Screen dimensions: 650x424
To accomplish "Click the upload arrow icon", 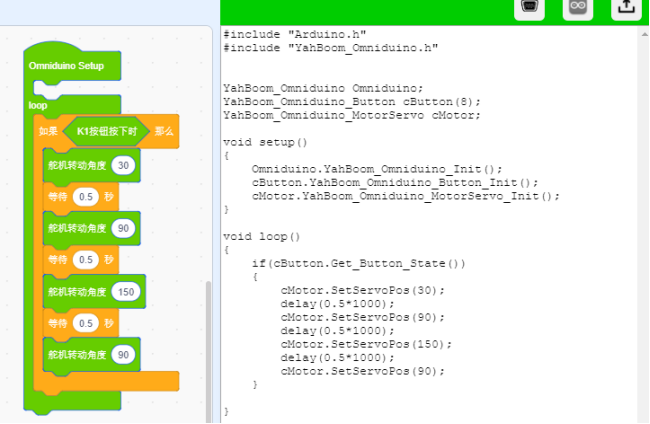I will [x=625, y=7].
